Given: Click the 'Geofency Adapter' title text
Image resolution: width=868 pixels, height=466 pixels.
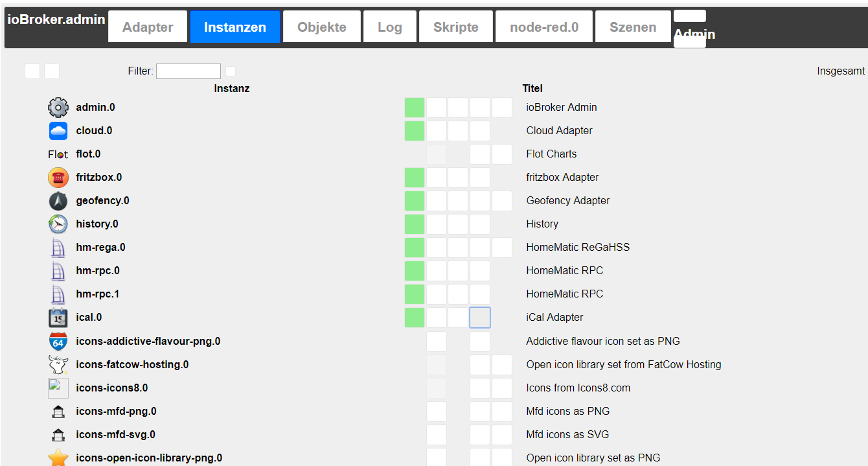Looking at the screenshot, I should pyautogui.click(x=568, y=201).
